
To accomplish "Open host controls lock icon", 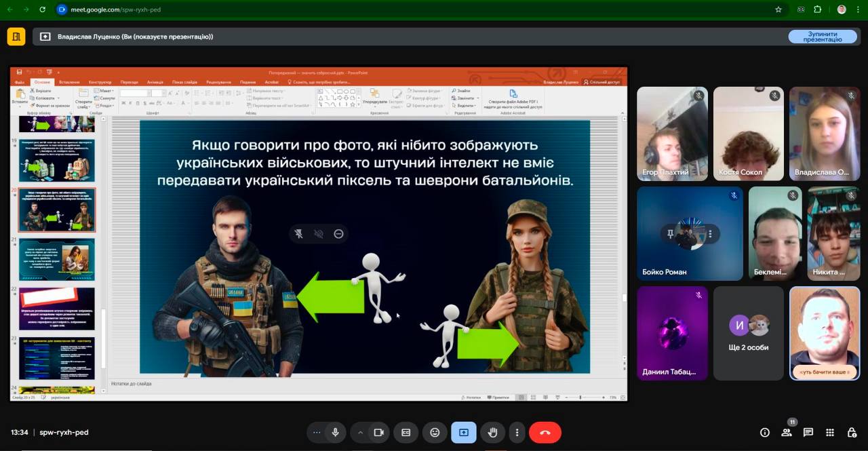I will point(852,432).
